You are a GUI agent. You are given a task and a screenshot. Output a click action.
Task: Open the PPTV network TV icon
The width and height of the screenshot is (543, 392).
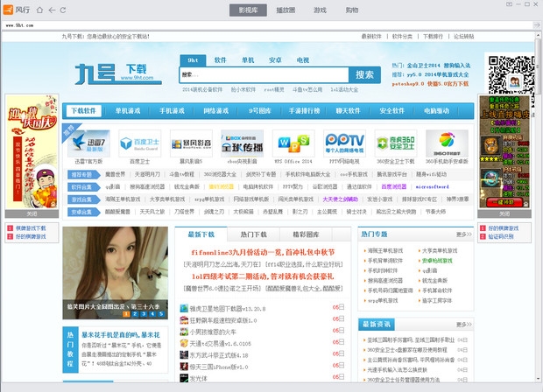[x=343, y=143]
